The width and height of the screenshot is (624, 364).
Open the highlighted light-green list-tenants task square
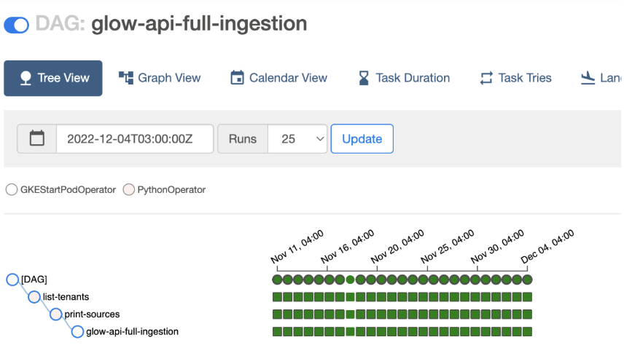point(350,297)
